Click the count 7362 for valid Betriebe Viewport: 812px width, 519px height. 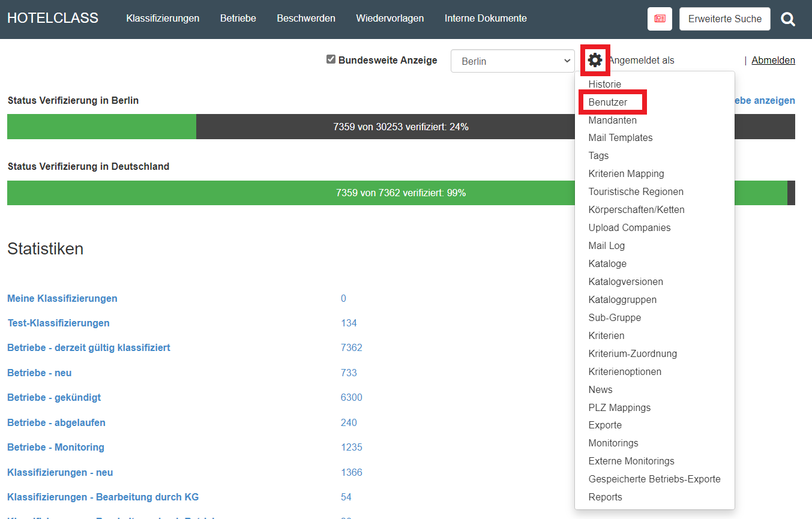point(351,348)
